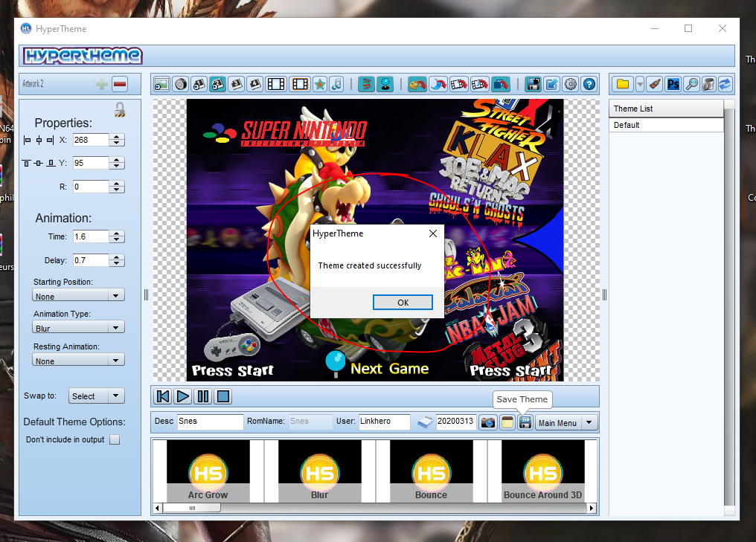Click the Photoshop Ps icon
The width and height of the screenshot is (756, 542).
click(673, 84)
